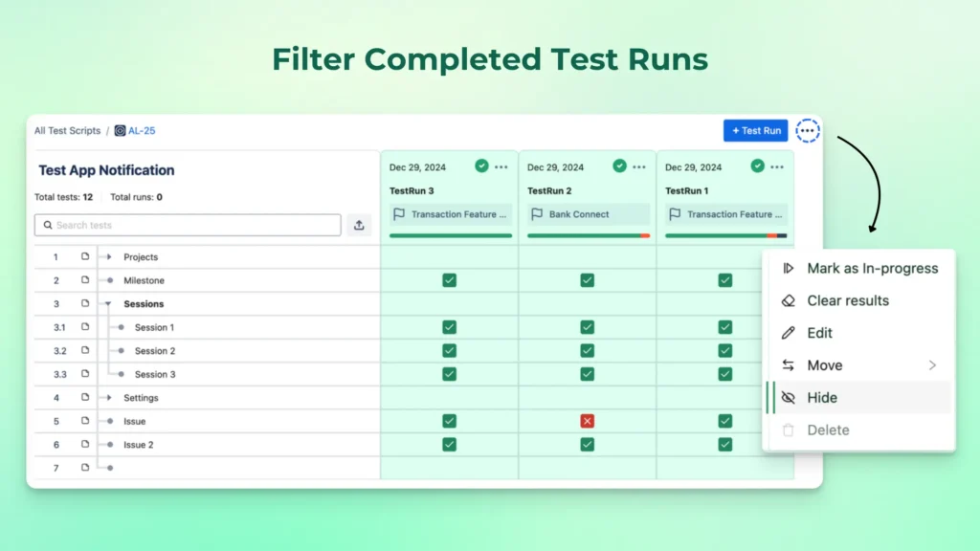Toggle Session 1 result in TestRun 3
This screenshot has height=551, width=980.
pyautogui.click(x=450, y=327)
